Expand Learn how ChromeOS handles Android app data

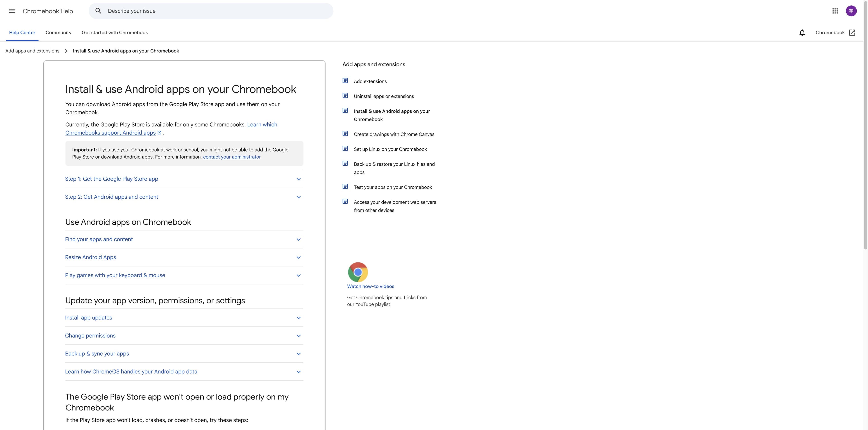click(x=184, y=372)
